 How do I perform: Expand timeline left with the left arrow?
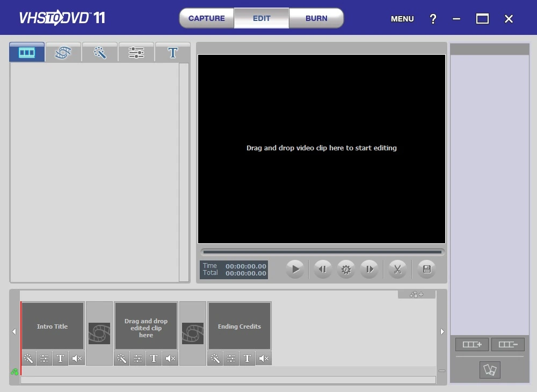(14, 331)
